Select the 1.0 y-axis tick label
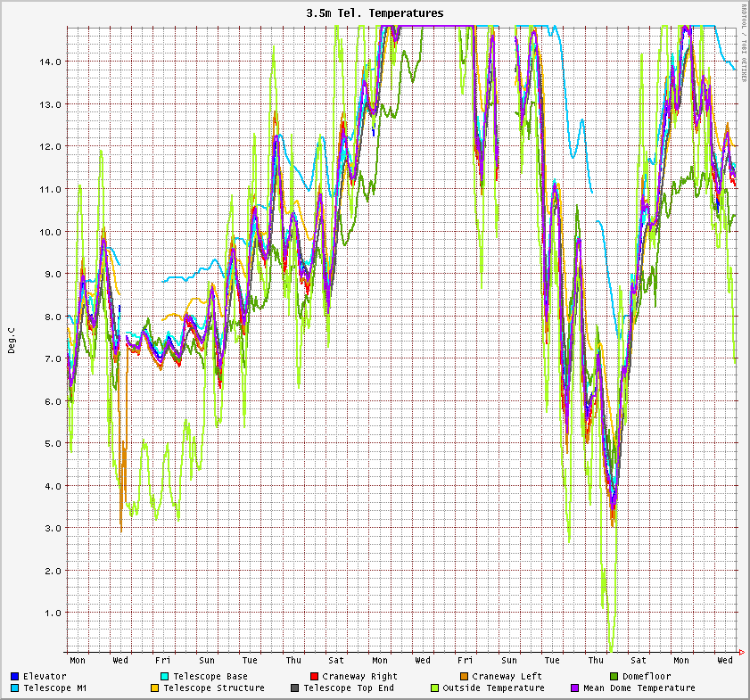Screen dimensions: 750x700 [x=53, y=613]
